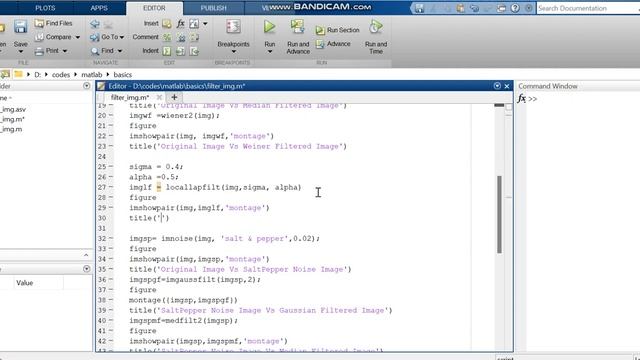Click the decrease indent icon
This screenshot has height=360, width=640.
[195, 51]
